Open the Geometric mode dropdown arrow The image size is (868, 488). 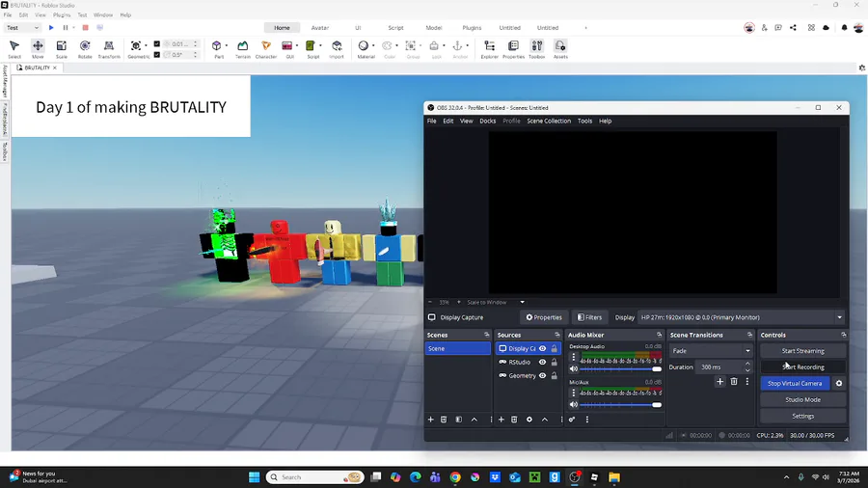[146, 46]
